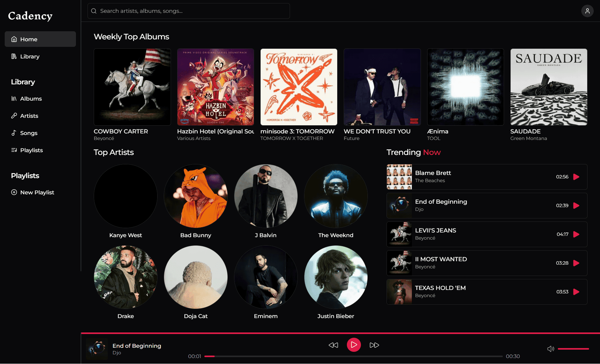Click TOOL under Ænima album

433,138
